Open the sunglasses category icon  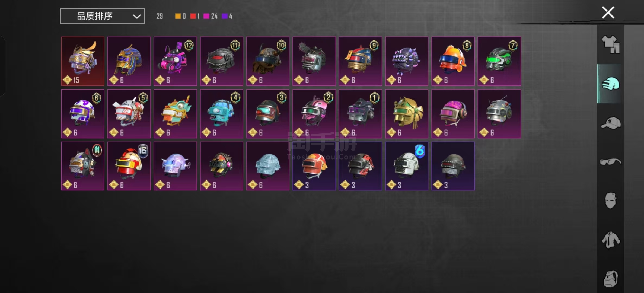610,162
